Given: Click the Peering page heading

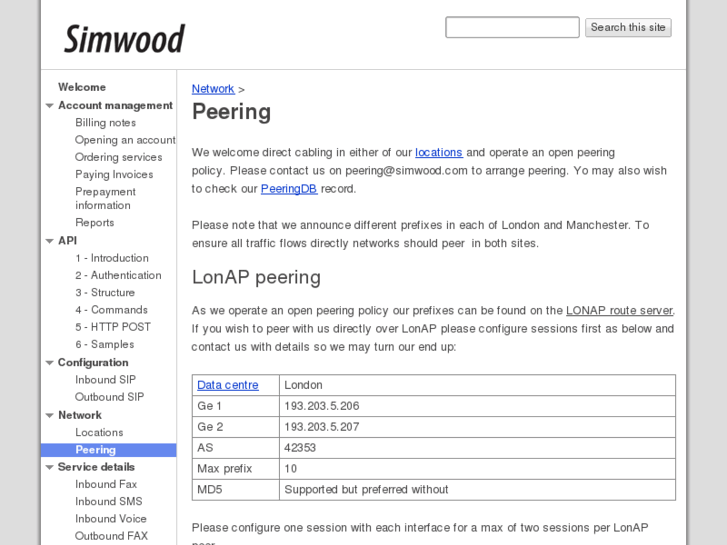Looking at the screenshot, I should point(231,111).
